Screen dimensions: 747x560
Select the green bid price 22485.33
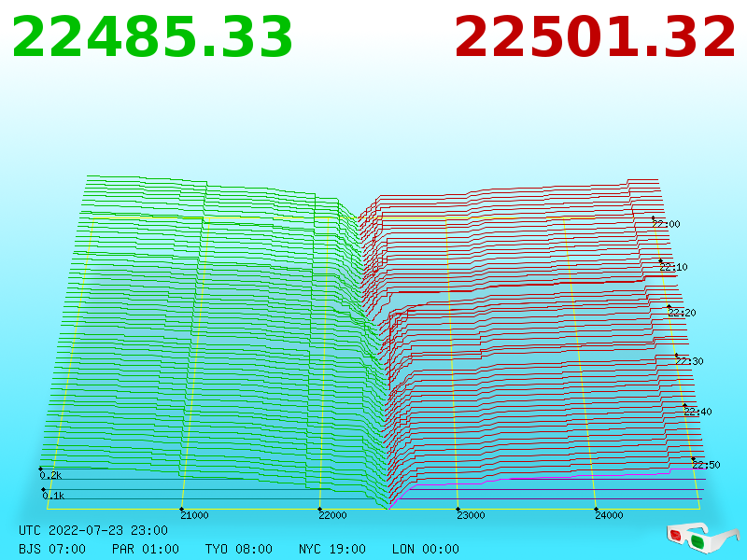tap(152, 37)
